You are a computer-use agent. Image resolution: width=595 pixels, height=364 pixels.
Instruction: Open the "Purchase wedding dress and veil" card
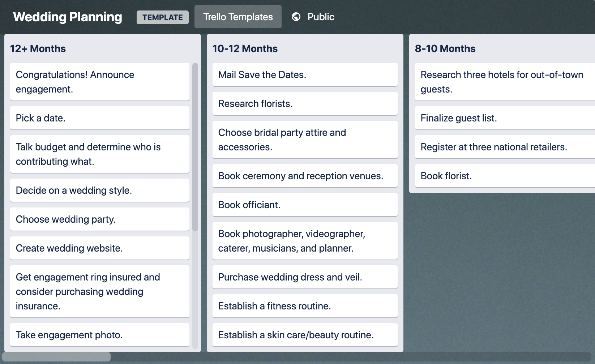click(305, 277)
